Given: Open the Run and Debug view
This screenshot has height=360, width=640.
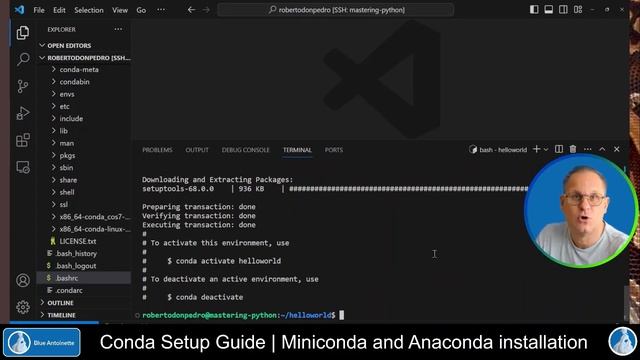Looking at the screenshot, I should coord(23,113).
